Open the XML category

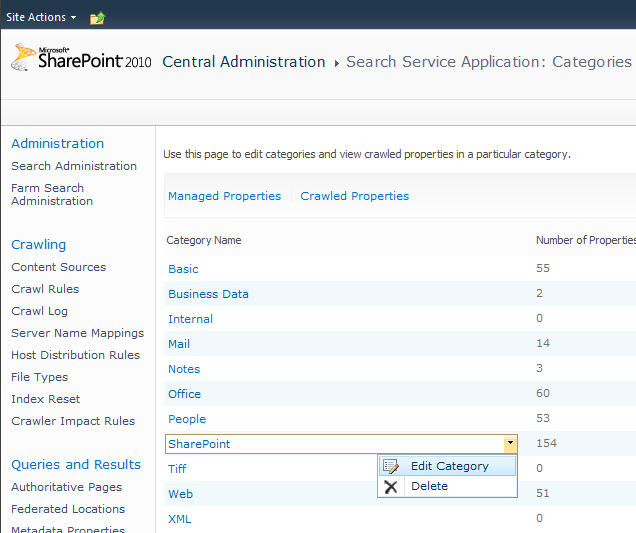click(180, 519)
